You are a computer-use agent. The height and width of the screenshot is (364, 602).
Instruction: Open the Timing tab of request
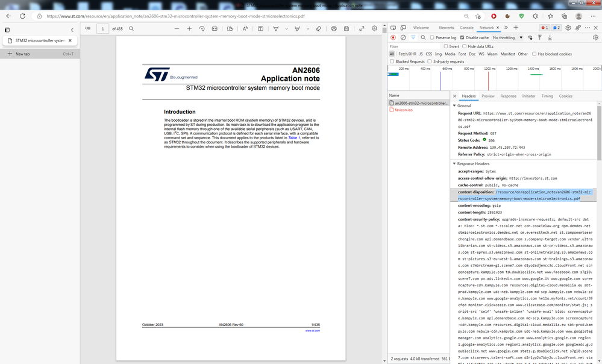pyautogui.click(x=547, y=96)
